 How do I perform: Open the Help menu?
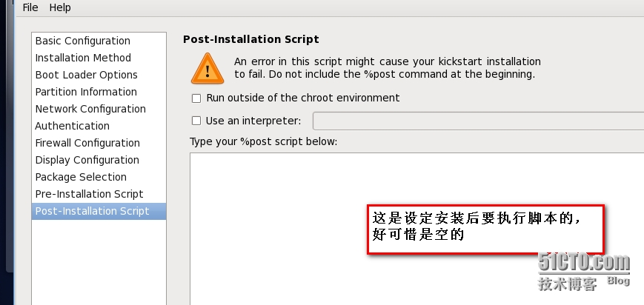(60, 7)
